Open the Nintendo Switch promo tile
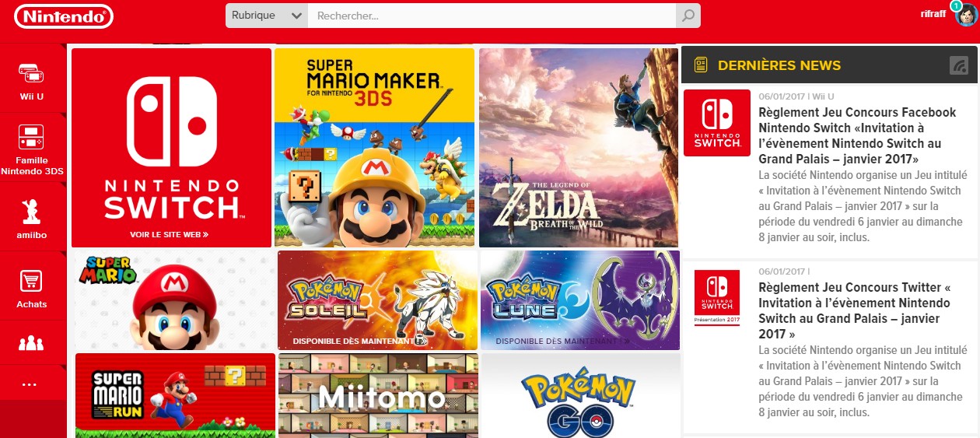 click(x=171, y=148)
